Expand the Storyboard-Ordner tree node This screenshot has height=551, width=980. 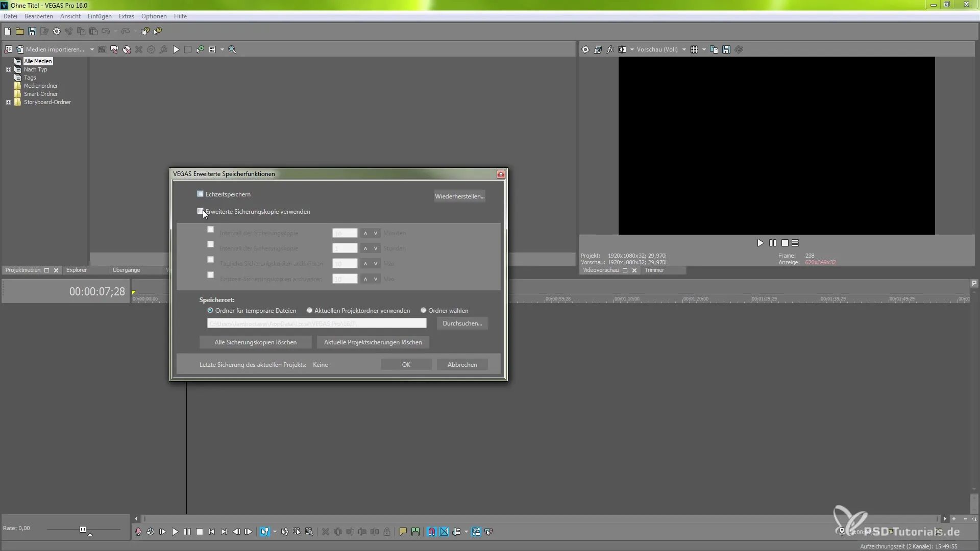click(8, 102)
